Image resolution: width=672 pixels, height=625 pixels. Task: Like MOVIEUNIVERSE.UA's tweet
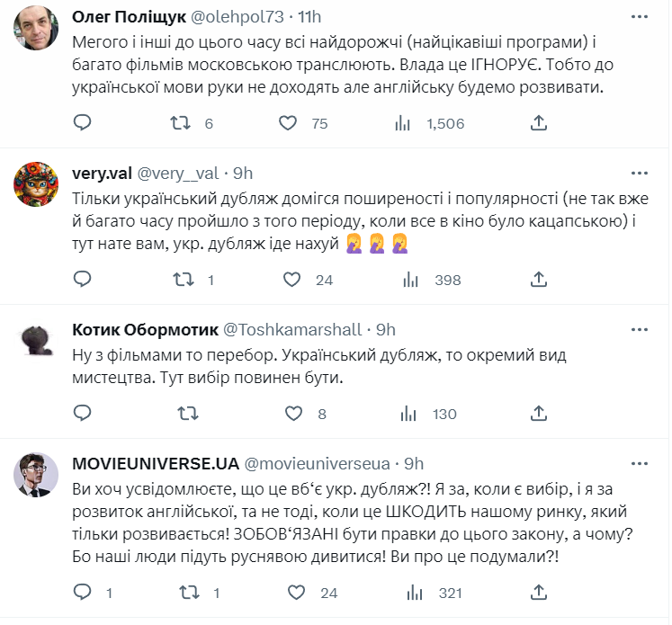click(x=291, y=593)
